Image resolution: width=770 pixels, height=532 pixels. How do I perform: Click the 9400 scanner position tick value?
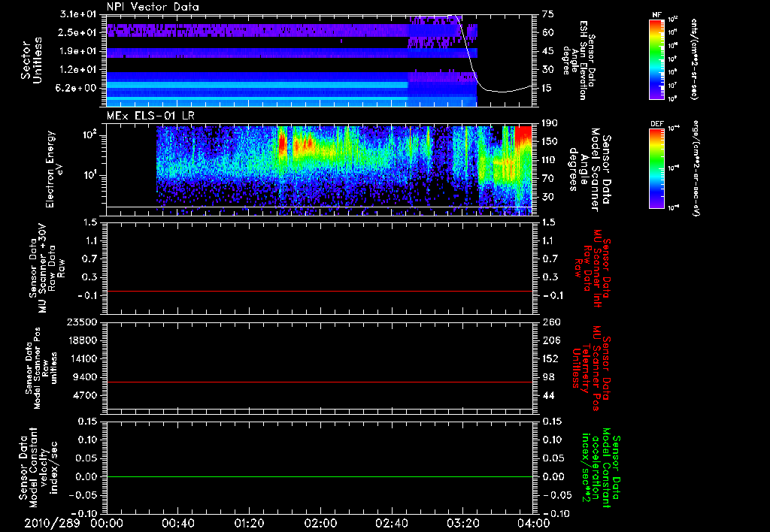pyautogui.click(x=84, y=377)
